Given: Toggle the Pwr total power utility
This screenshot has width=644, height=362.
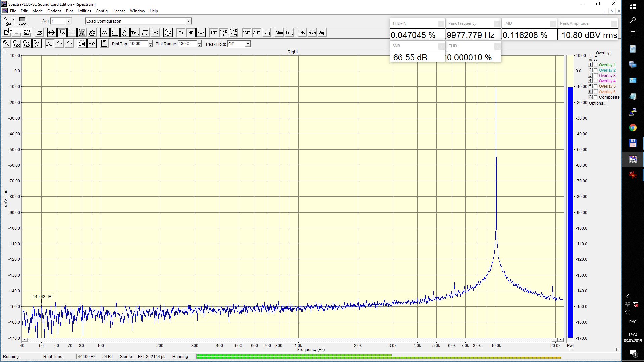Looking at the screenshot, I should coord(201,33).
